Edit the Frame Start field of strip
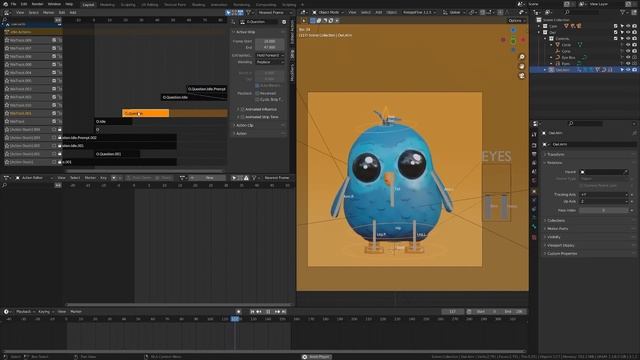The image size is (640, 360). tap(269, 41)
